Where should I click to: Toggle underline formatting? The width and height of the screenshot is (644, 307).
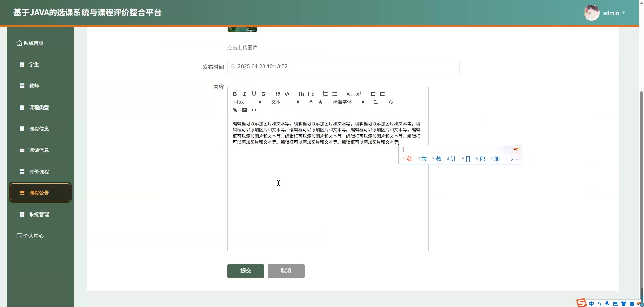(254, 94)
